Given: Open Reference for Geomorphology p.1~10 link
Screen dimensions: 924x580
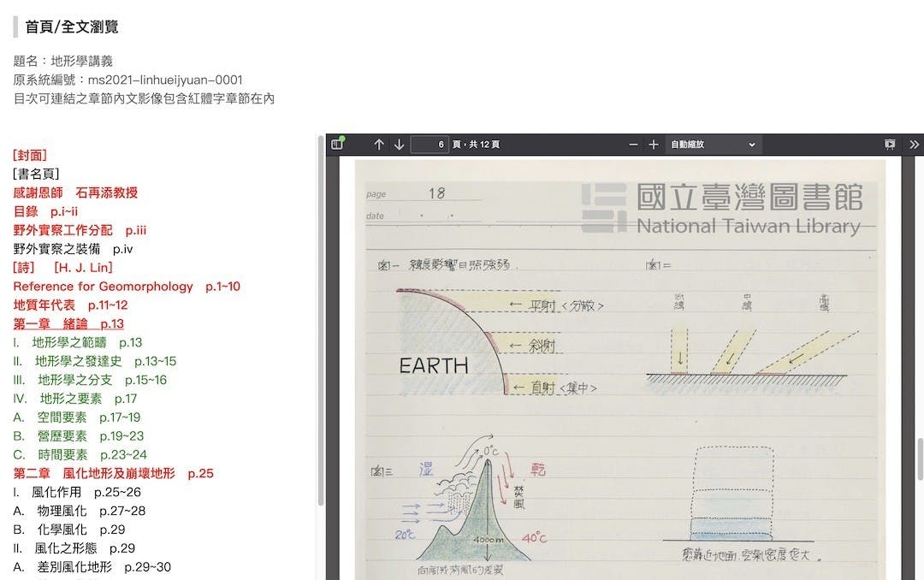Looking at the screenshot, I should (127, 287).
